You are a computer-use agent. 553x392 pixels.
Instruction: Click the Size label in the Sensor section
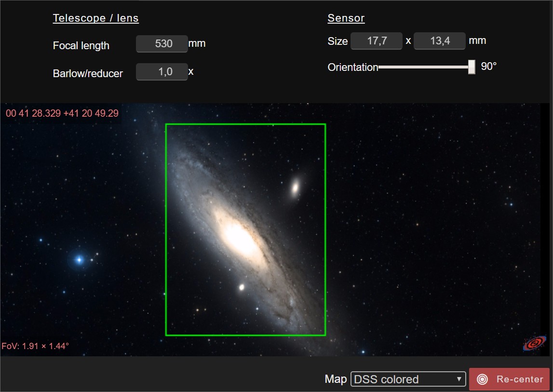click(x=337, y=41)
